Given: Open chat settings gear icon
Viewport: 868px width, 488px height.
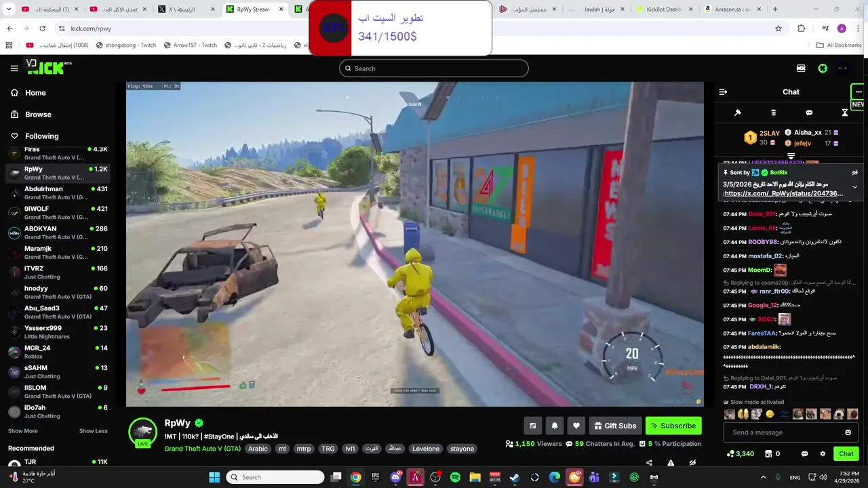Looking at the screenshot, I should (x=823, y=453).
